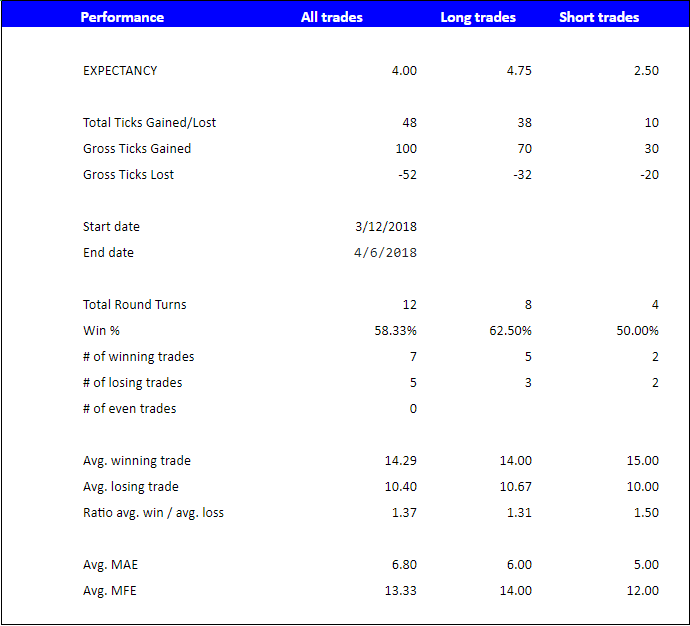
Task: Select gross ticks lost value -52
Action: click(407, 175)
